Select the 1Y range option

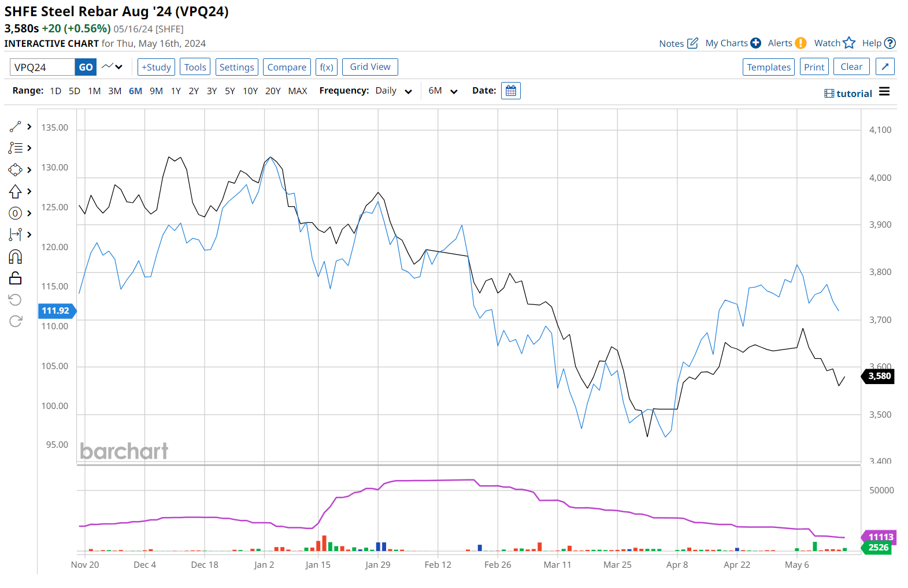click(176, 91)
